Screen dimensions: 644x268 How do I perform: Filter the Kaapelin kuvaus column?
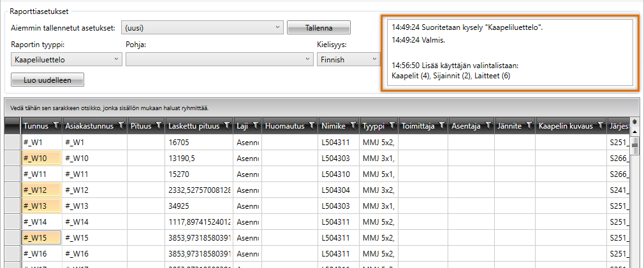599,126
